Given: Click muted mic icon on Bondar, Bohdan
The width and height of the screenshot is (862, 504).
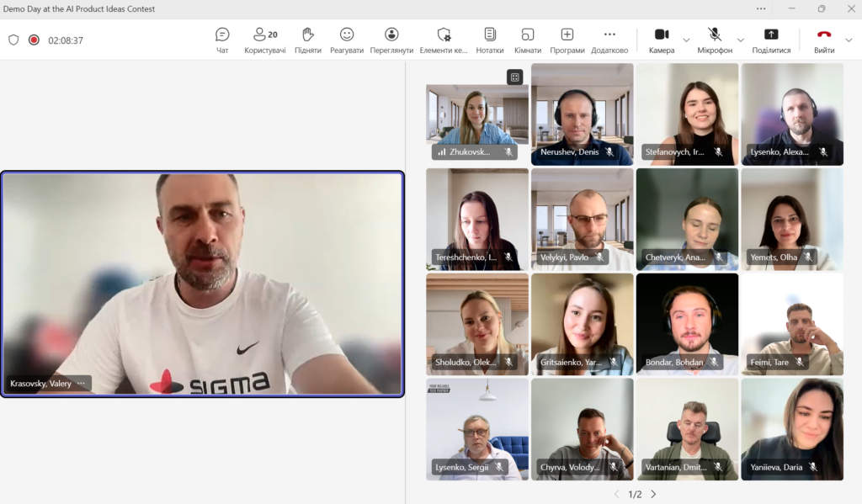Looking at the screenshot, I should [x=714, y=362].
